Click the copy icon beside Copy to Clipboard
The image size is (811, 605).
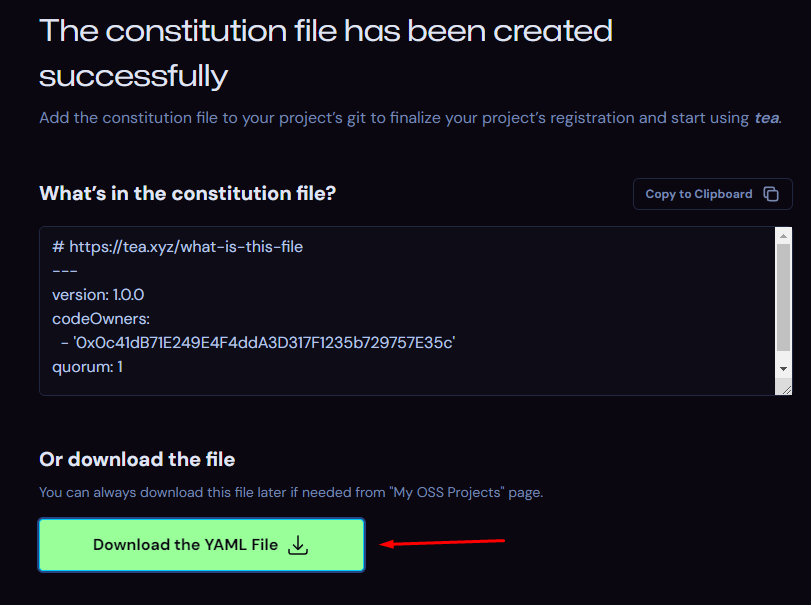pyautogui.click(x=770, y=194)
